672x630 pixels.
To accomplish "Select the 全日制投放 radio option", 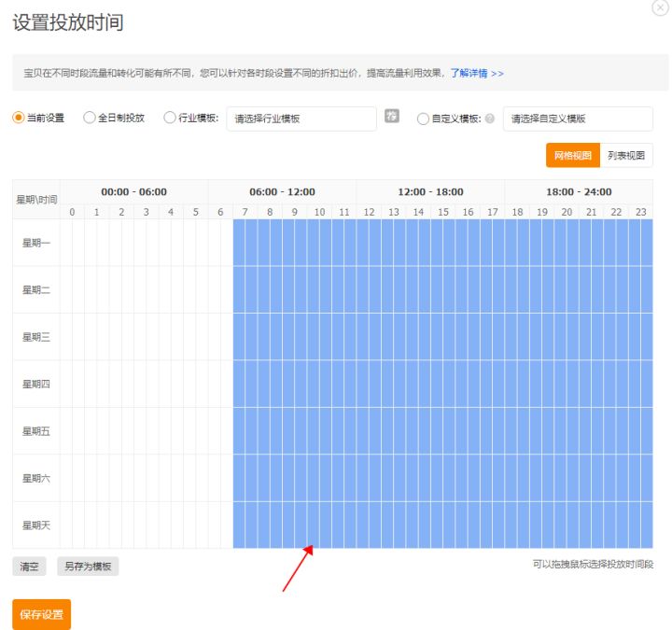I will (90, 119).
